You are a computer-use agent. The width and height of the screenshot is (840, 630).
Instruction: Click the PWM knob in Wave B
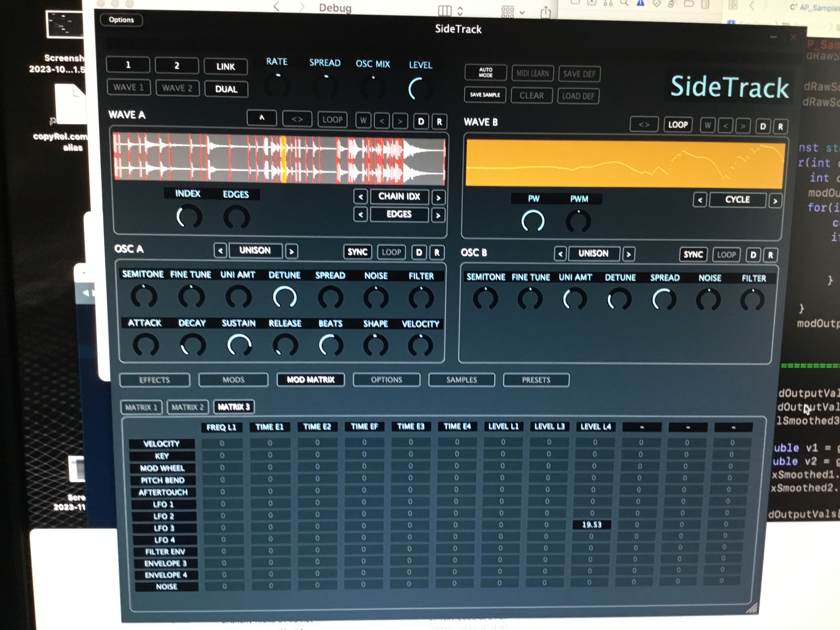(578, 222)
